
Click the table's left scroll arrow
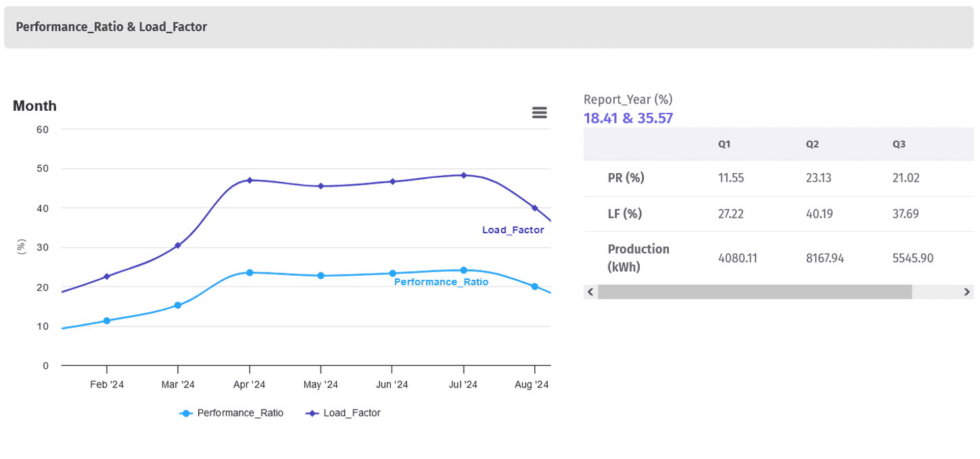point(590,292)
